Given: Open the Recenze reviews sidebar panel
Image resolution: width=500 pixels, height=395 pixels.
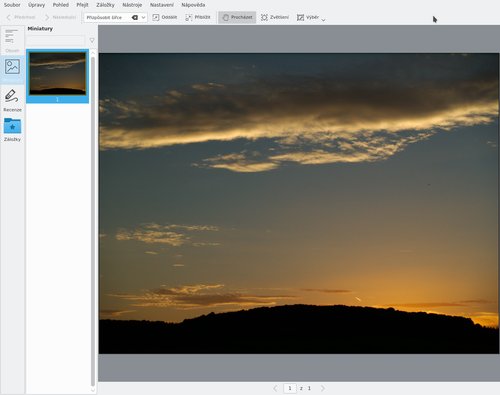Looking at the screenshot, I should click(x=12, y=100).
